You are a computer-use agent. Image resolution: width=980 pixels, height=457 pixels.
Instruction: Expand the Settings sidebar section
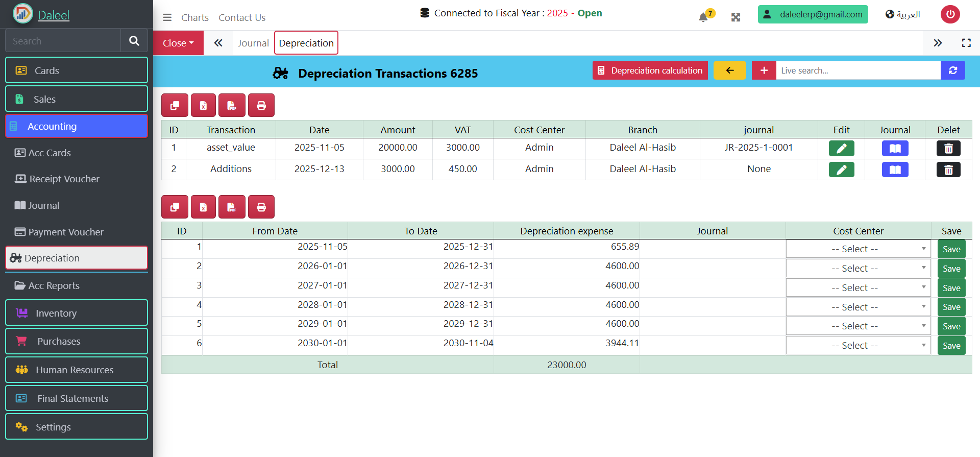click(77, 427)
